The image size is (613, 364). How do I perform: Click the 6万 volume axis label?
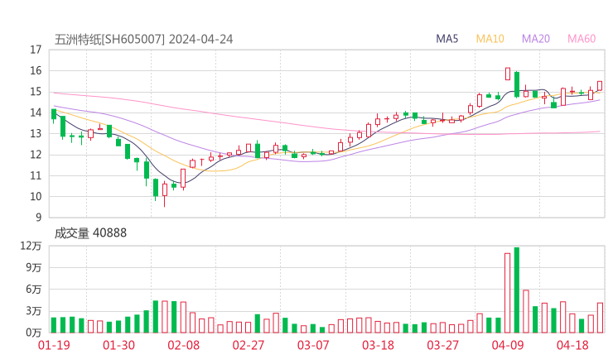[34, 290]
